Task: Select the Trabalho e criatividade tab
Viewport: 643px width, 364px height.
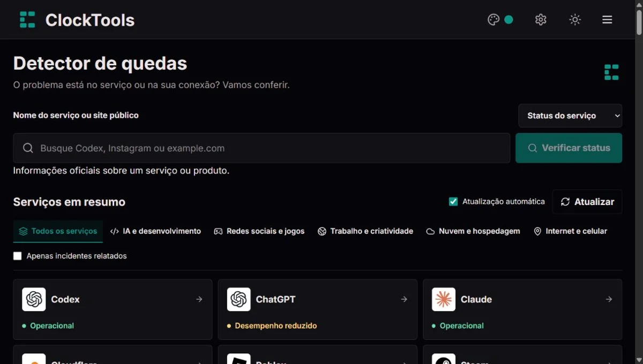Action: 365,231
